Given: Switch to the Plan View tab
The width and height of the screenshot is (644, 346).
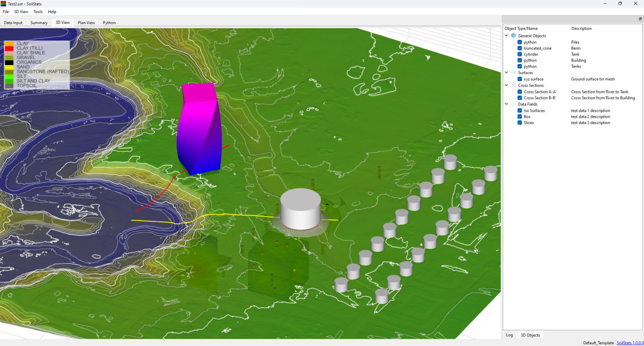Looking at the screenshot, I should [x=86, y=22].
